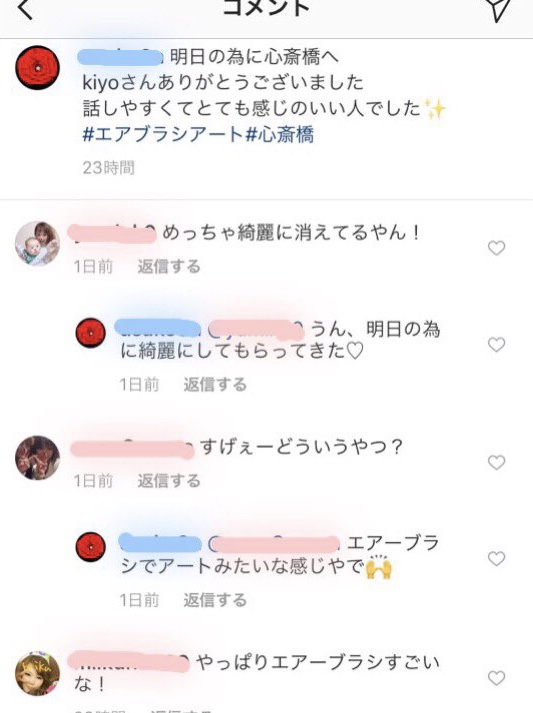Viewport: 533px width, 713px height.
Task: Reply to the アートみたいな感じやで comment
Action: tap(215, 600)
